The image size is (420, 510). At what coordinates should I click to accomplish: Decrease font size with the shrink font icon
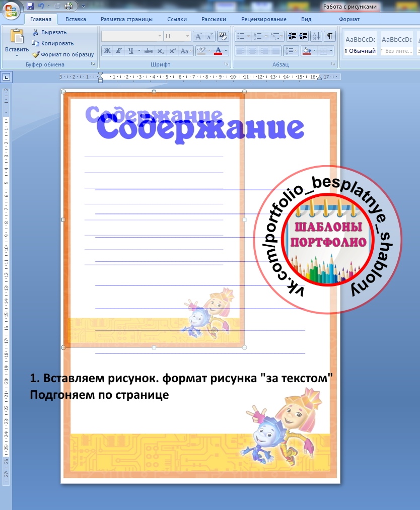(x=209, y=36)
